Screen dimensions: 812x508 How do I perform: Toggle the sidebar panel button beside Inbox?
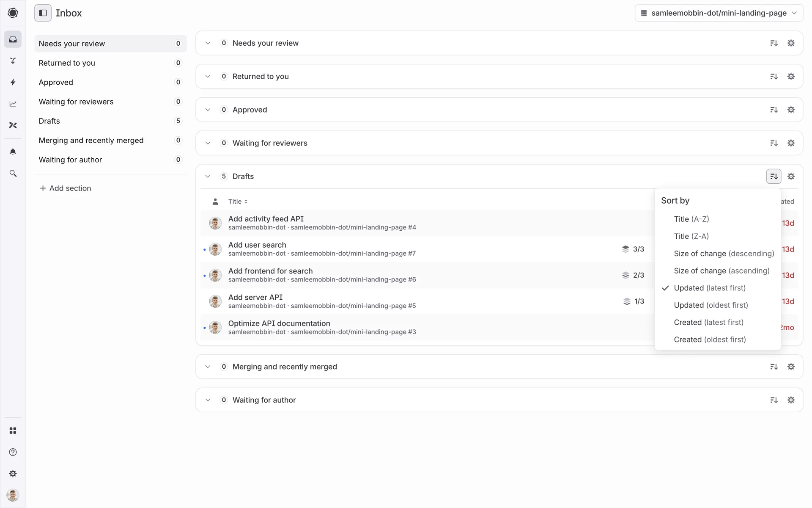[43, 13]
